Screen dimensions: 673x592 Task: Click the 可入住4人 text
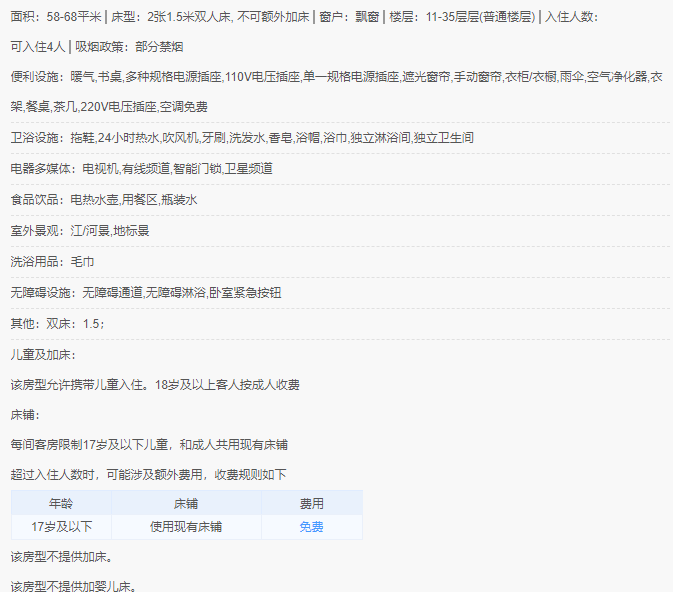pos(38,47)
